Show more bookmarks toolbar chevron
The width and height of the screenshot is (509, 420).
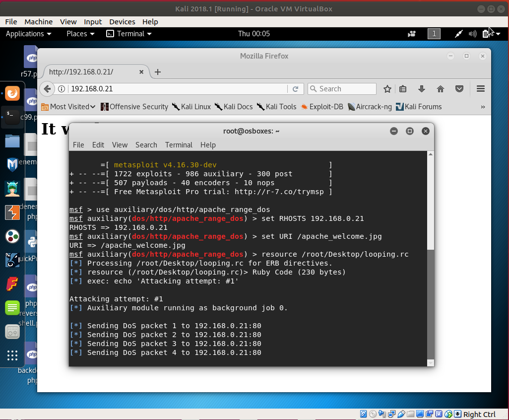(483, 107)
